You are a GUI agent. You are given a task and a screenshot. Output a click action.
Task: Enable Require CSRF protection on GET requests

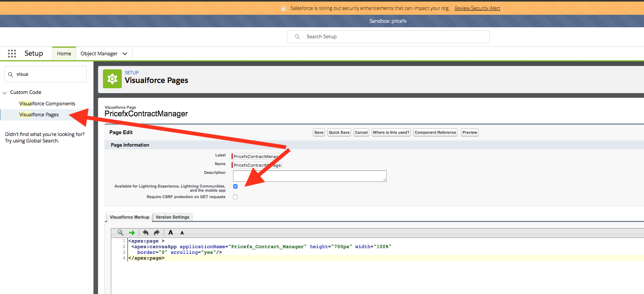coord(235,197)
